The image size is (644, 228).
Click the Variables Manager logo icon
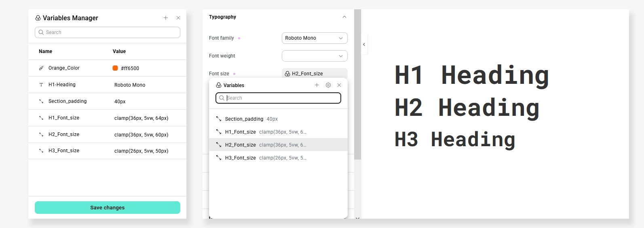(38, 18)
